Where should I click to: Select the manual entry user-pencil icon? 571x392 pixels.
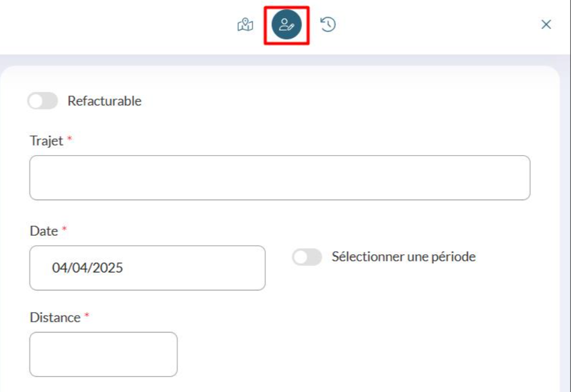[286, 25]
